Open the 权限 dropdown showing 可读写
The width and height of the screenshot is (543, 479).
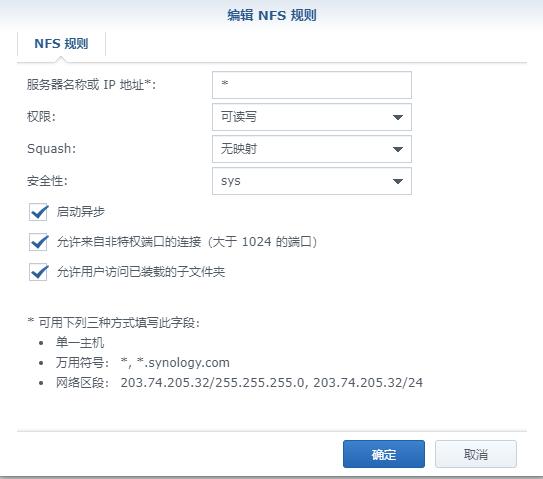tap(312, 117)
